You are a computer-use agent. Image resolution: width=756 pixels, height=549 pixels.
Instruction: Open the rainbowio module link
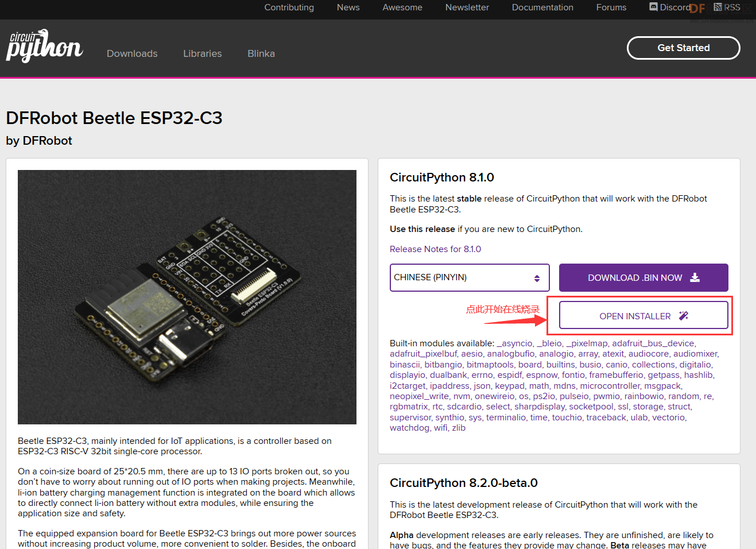(644, 396)
